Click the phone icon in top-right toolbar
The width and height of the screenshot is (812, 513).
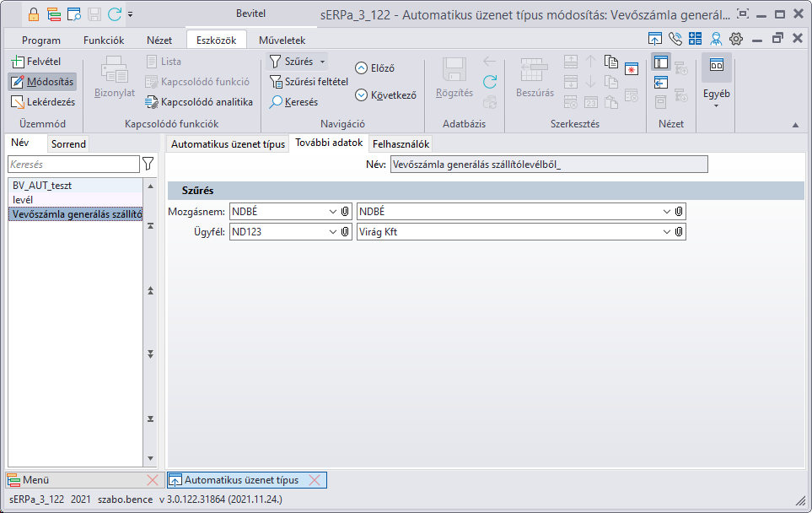point(675,39)
